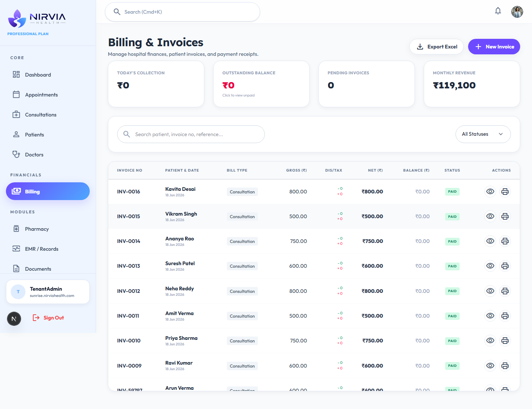Click patient name Neha Reddy
Viewport: 532px width, 409px height.
pyautogui.click(x=180, y=288)
